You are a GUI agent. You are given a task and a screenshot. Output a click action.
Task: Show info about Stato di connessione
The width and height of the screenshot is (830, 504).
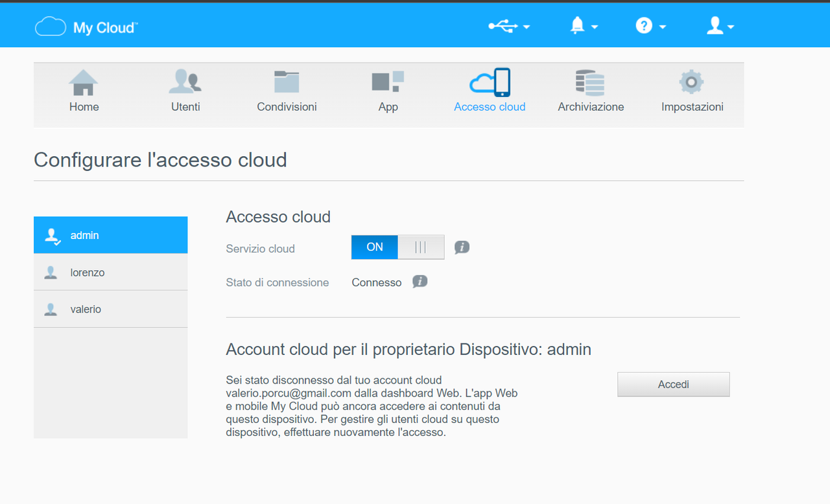point(420,282)
